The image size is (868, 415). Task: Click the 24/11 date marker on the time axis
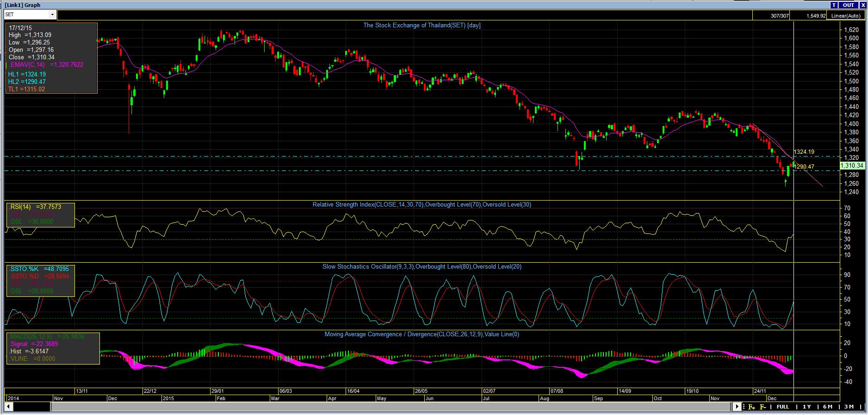(x=760, y=391)
